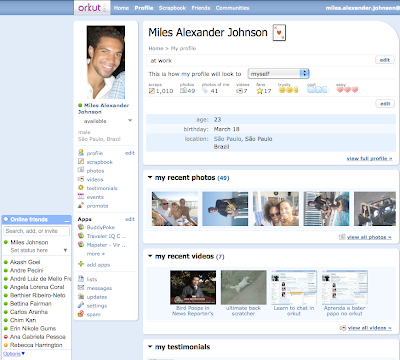400x360 pixels.
Task: Chat with online friend Akash Goel
Action: pyautogui.click(x=25, y=262)
